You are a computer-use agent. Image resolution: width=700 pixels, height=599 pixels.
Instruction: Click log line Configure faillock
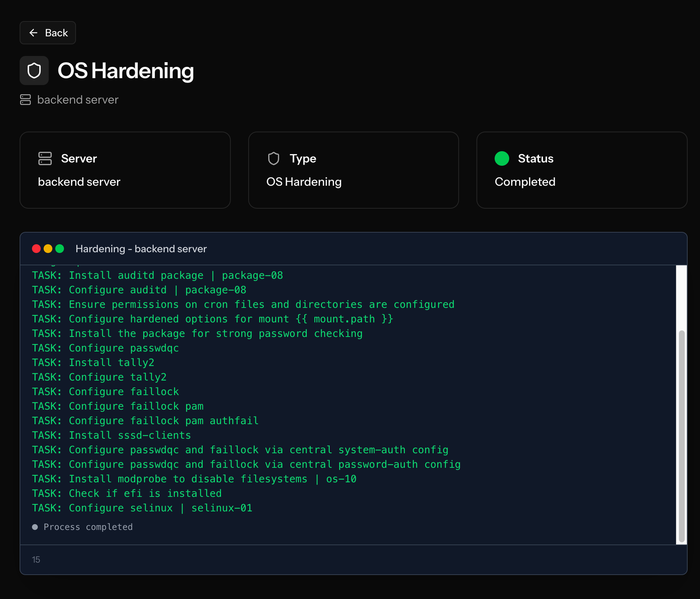click(105, 392)
